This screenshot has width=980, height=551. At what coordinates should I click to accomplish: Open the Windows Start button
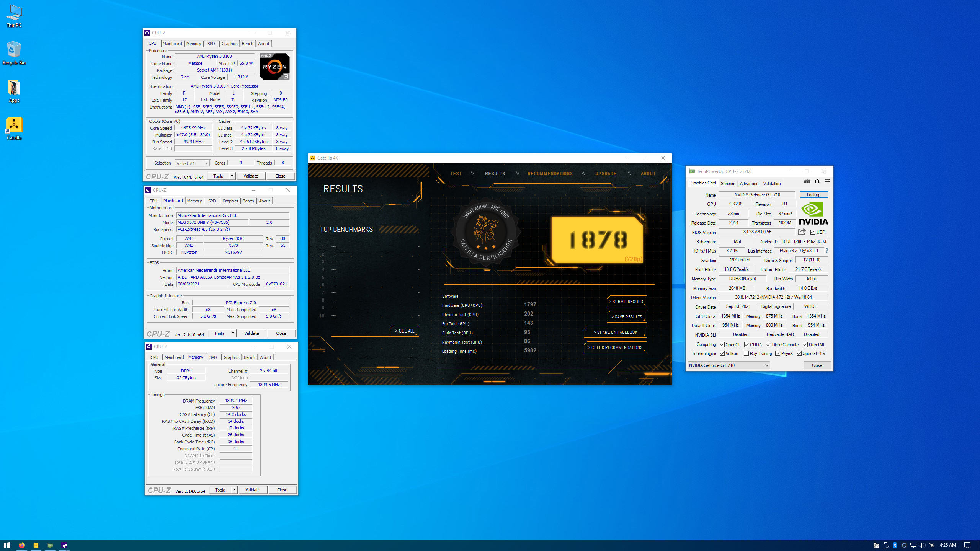pyautogui.click(x=7, y=545)
